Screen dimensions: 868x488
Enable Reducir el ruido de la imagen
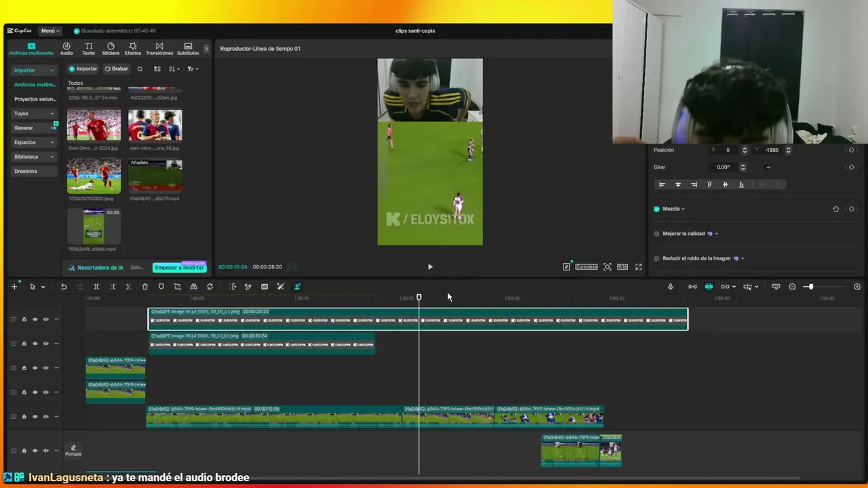656,258
